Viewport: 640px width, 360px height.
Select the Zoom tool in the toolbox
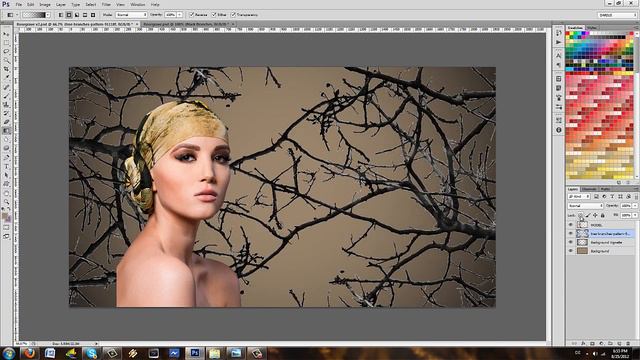click(x=6, y=202)
